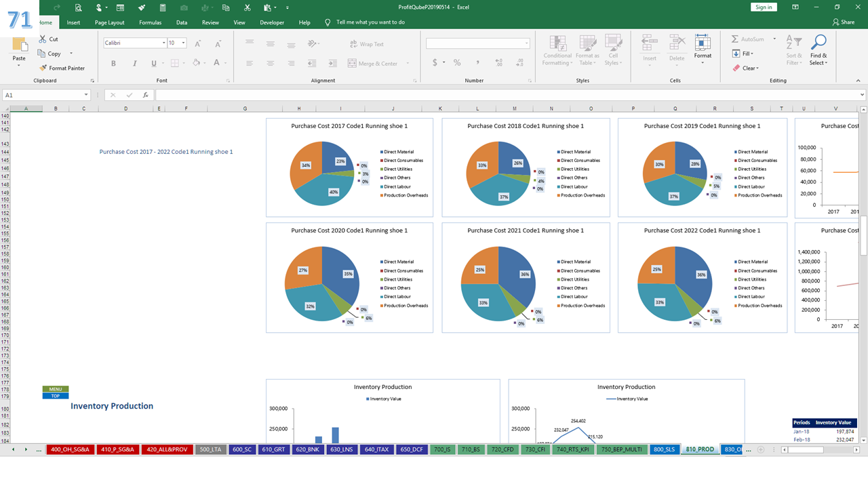Viewport: 868px width, 488px height.
Task: Open Conditional Formatting menu
Action: click(557, 51)
